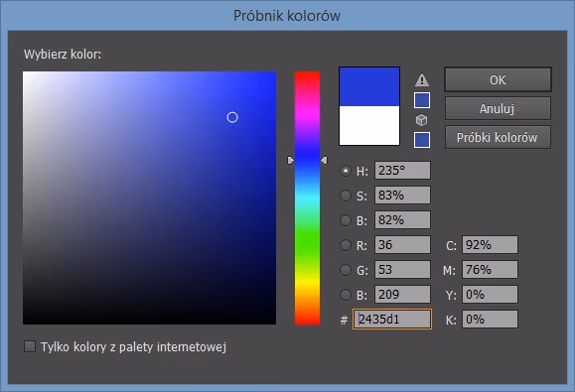Click the brightness field showing 82%
The width and height of the screenshot is (575, 392).
pos(402,220)
